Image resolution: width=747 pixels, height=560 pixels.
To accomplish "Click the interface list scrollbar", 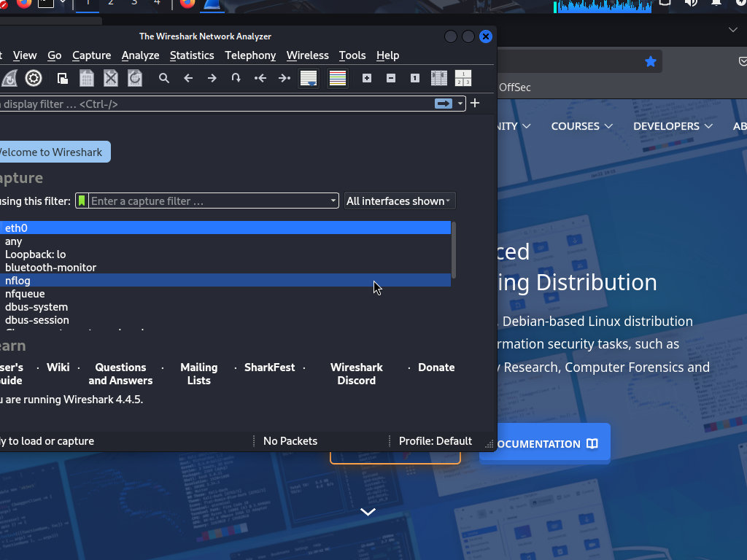I will coord(454,250).
